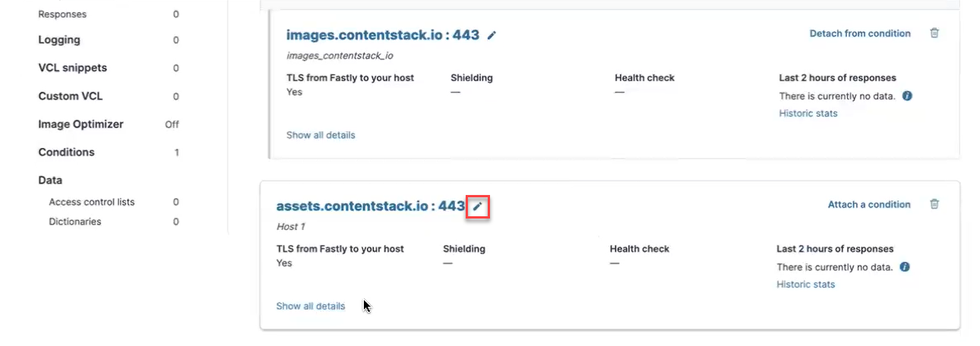The image size is (980, 346).
Task: Expand Show all details for assets.contentstack.io
Action: 311,307
